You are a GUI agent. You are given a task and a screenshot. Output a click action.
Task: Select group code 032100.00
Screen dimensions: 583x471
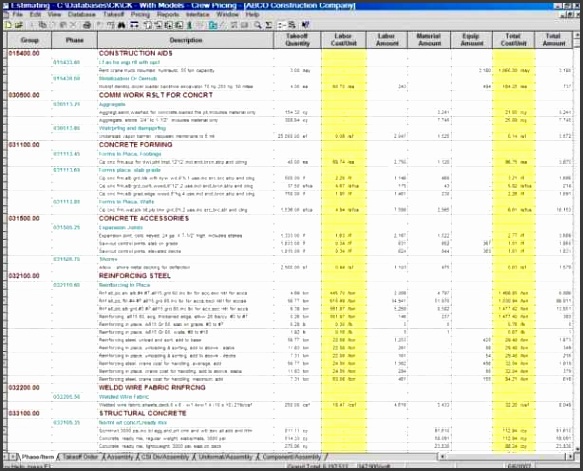(24, 276)
